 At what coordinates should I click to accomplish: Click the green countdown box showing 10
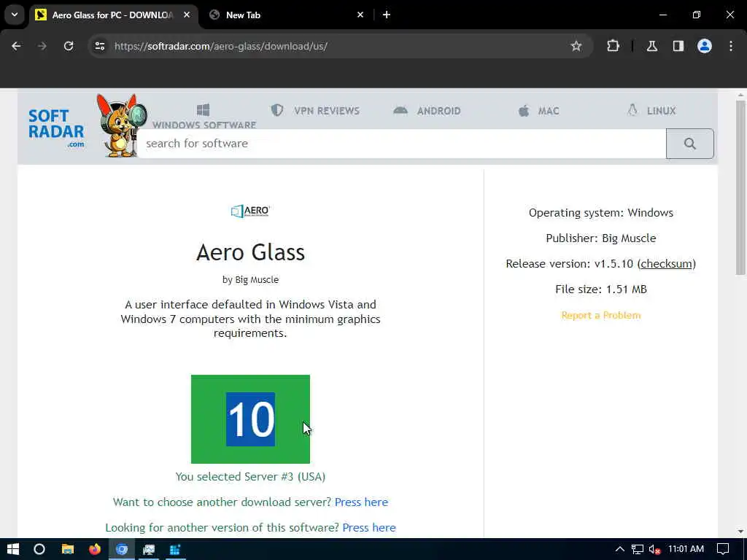point(251,419)
